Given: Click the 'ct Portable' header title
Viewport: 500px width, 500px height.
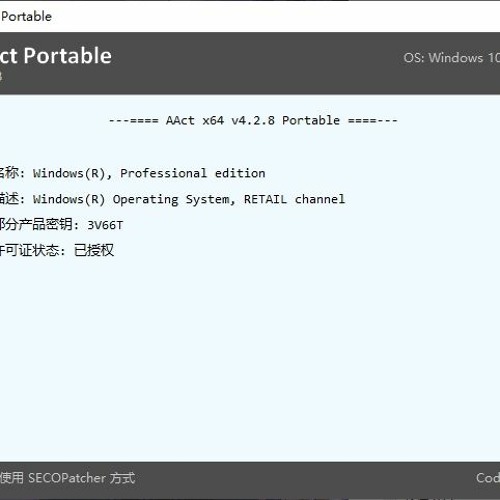Looking at the screenshot, I should (55, 55).
